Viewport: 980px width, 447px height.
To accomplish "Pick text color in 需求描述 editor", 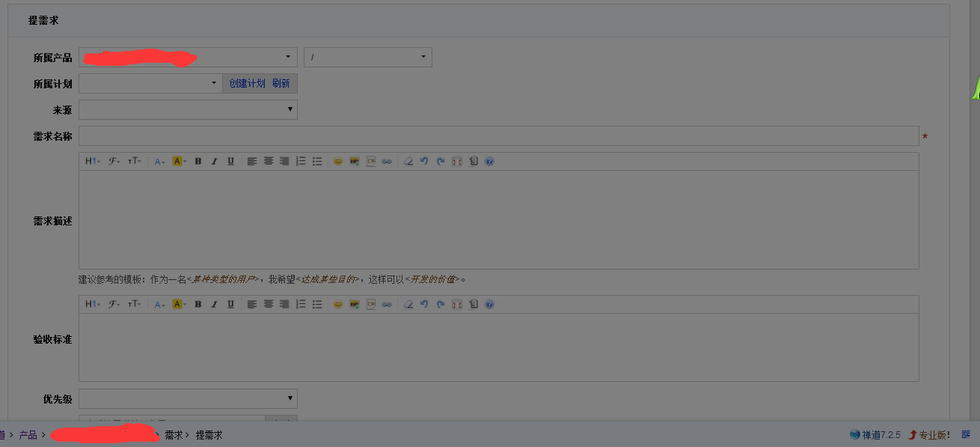I will tap(159, 161).
